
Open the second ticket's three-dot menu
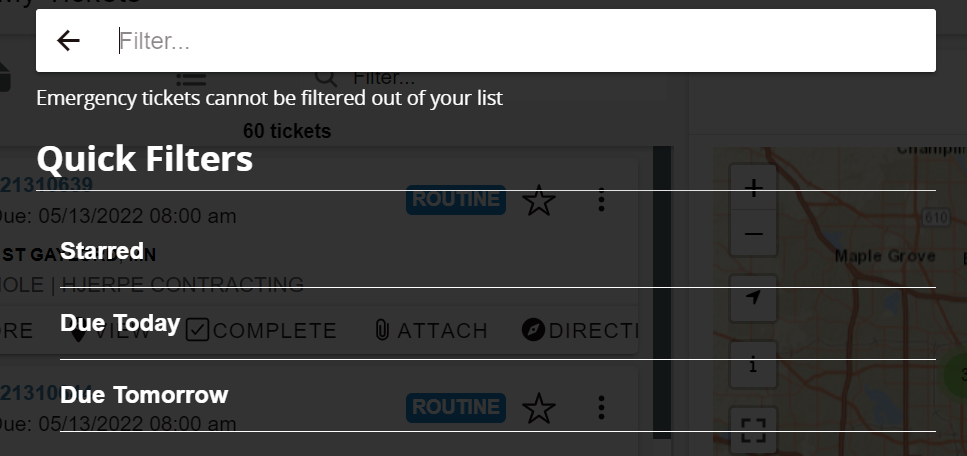coord(601,408)
